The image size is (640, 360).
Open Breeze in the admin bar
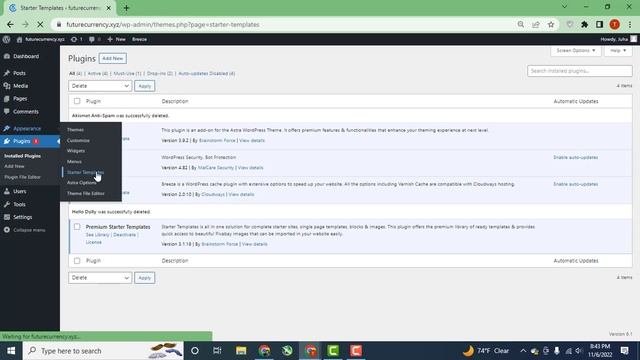coord(139,39)
